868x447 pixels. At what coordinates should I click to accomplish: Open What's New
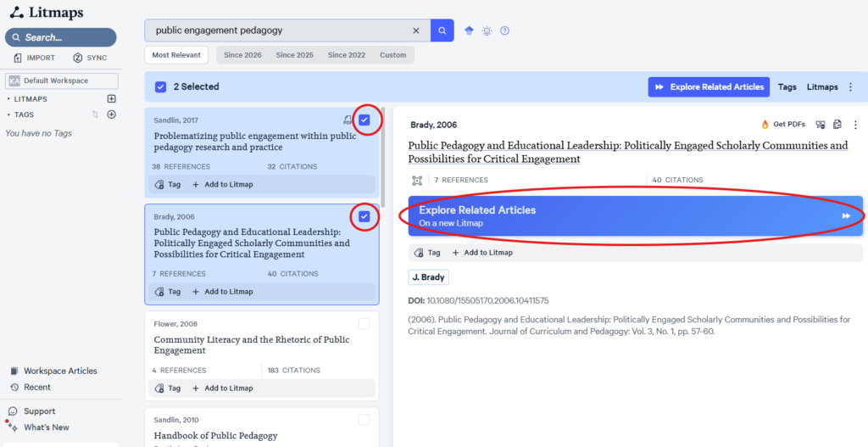click(x=39, y=427)
